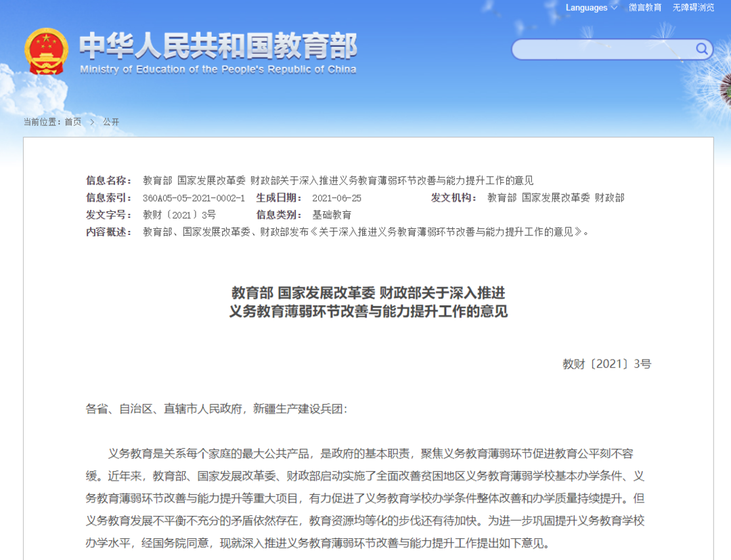Click the 信息索引 label

pyautogui.click(x=108, y=198)
